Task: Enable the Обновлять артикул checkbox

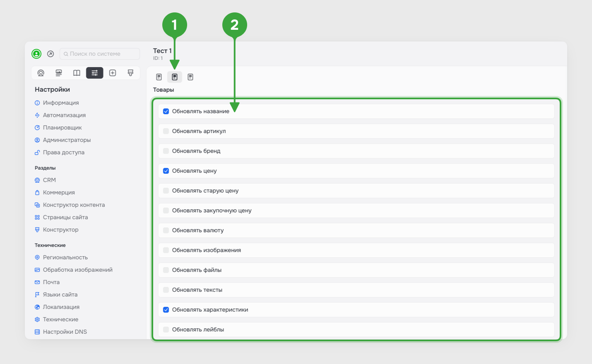Action: pyautogui.click(x=166, y=131)
